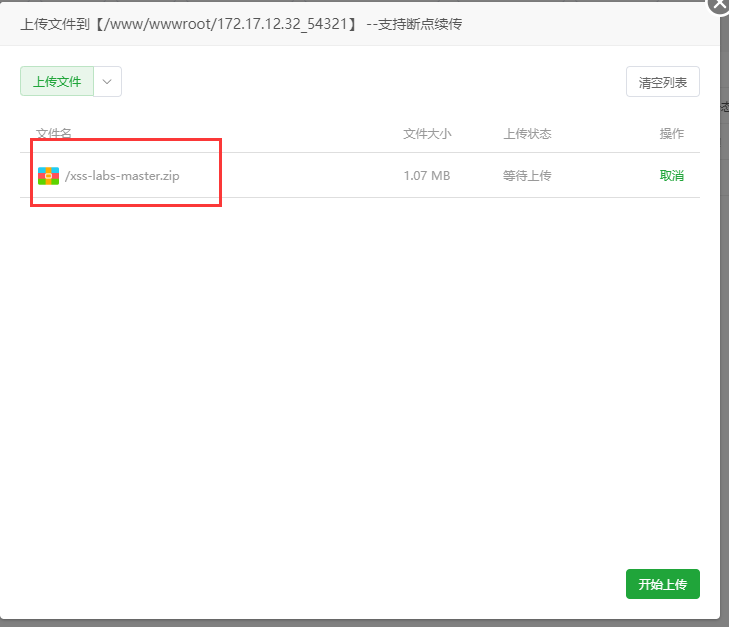Clear the list with 清空列表
This screenshot has width=729, height=627.
663,82
